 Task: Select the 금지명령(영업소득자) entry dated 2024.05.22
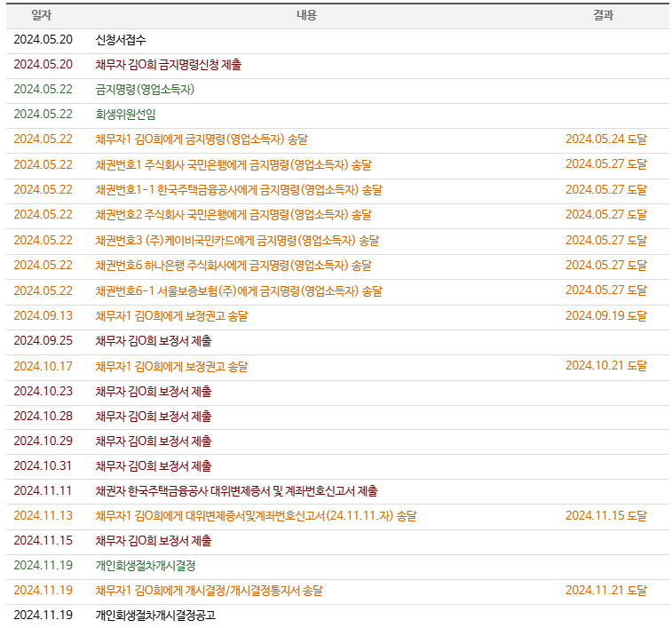145,90
